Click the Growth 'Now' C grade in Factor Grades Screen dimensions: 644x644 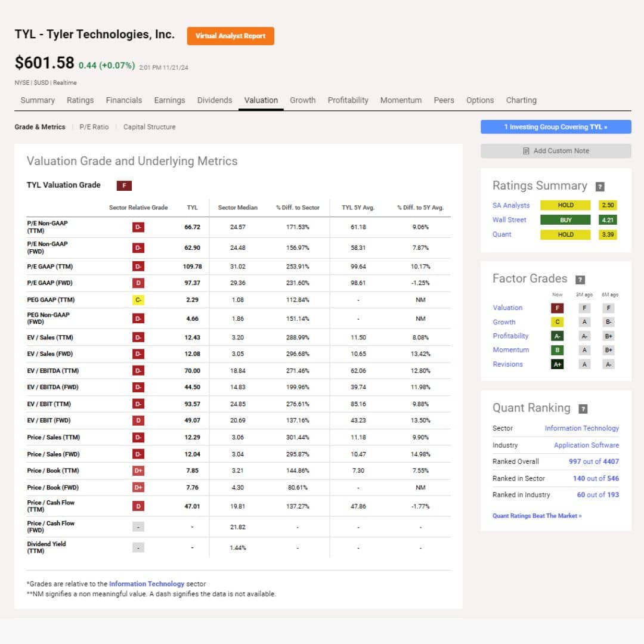[557, 322]
